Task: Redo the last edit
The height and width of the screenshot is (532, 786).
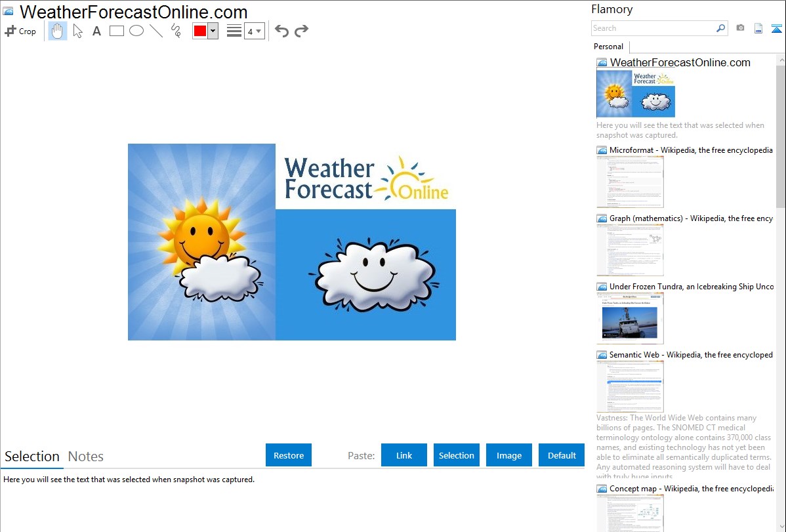Action: [301, 31]
